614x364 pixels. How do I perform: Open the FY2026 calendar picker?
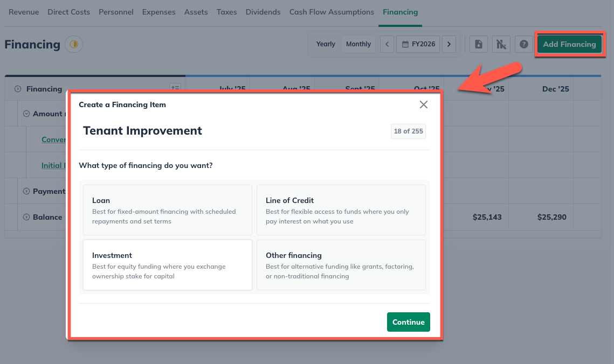coord(418,44)
